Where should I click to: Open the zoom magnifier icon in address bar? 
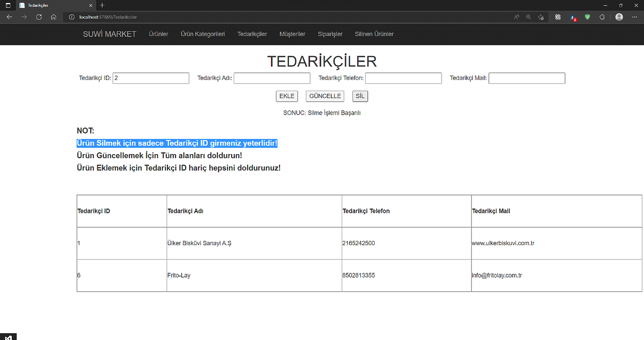(x=529, y=17)
